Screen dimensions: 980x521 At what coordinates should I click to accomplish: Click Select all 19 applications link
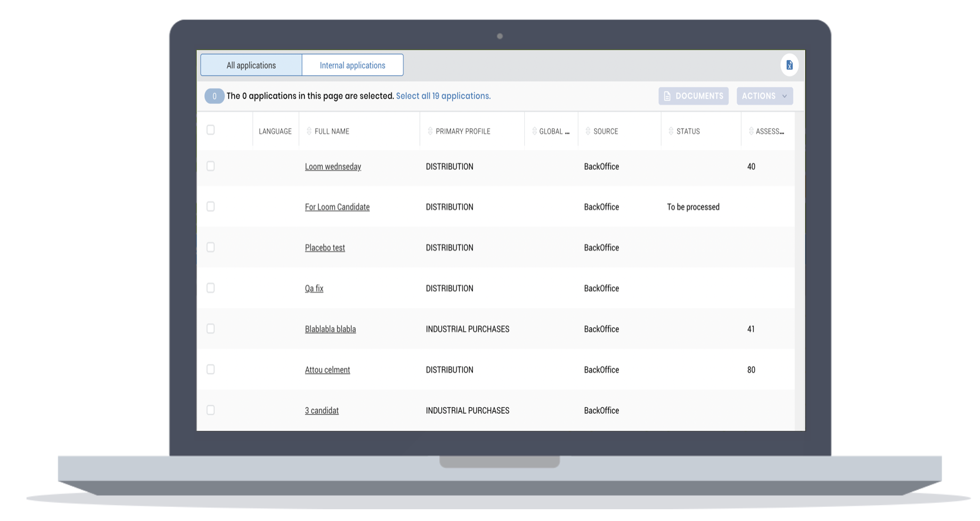click(x=443, y=96)
